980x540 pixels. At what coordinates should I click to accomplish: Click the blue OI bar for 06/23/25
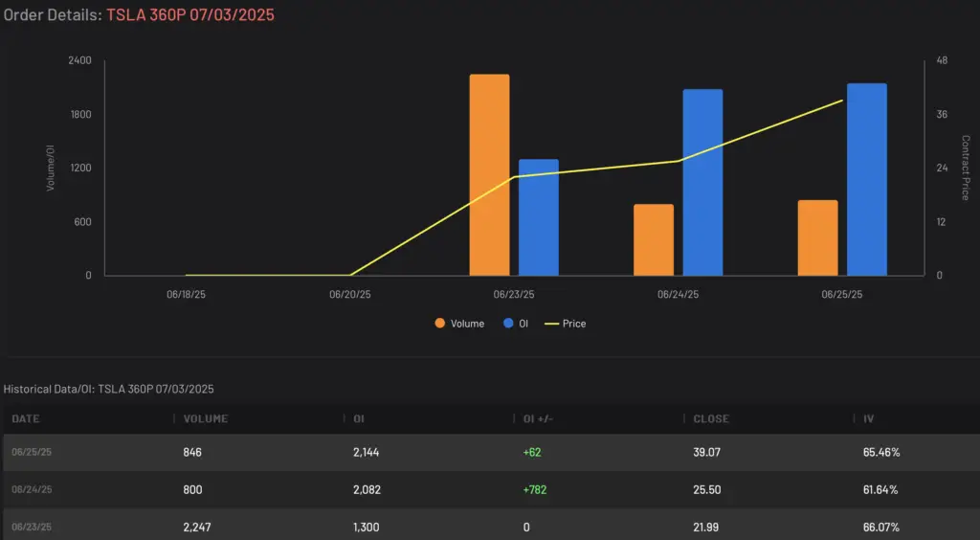pos(539,217)
